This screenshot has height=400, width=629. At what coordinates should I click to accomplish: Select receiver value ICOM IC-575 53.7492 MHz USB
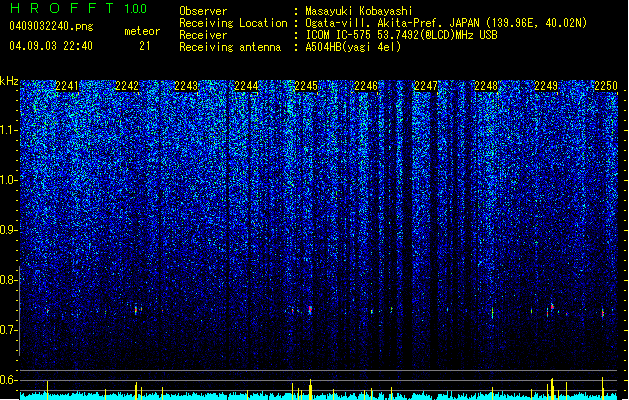402,35
